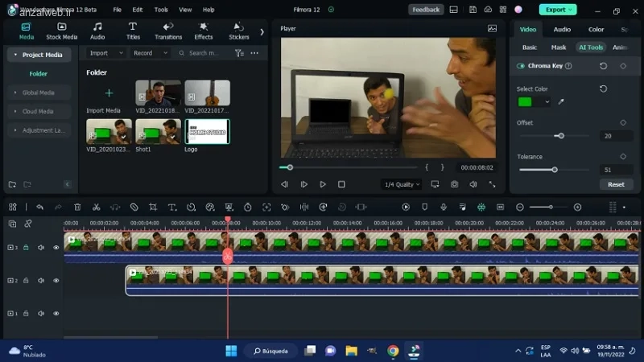
Task: Pick a color with the eyedropper tool
Action: [561, 102]
